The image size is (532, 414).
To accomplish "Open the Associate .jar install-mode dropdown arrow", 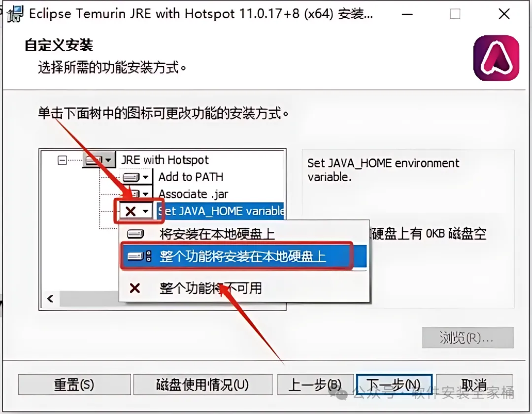I will 145,193.
